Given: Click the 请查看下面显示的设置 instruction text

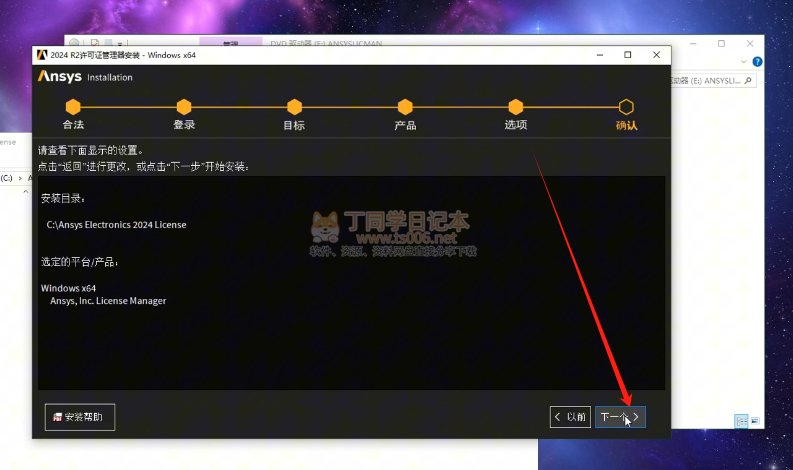Looking at the screenshot, I should point(91,150).
